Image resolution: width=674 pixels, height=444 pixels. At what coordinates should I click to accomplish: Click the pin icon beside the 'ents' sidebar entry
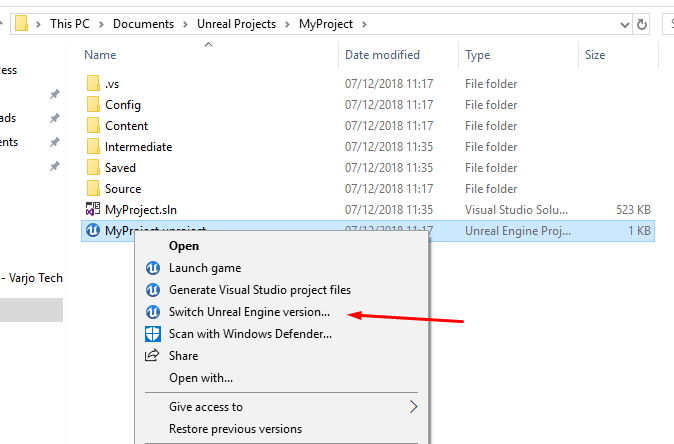(55, 142)
